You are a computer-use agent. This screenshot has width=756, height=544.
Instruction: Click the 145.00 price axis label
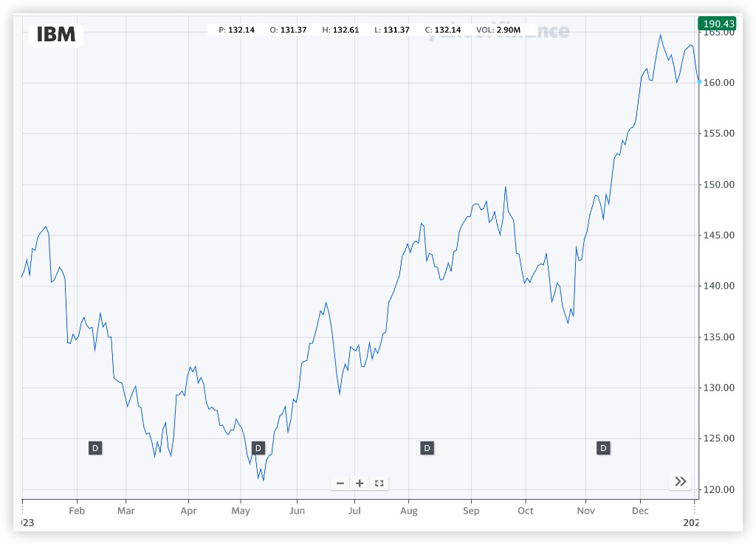click(719, 235)
